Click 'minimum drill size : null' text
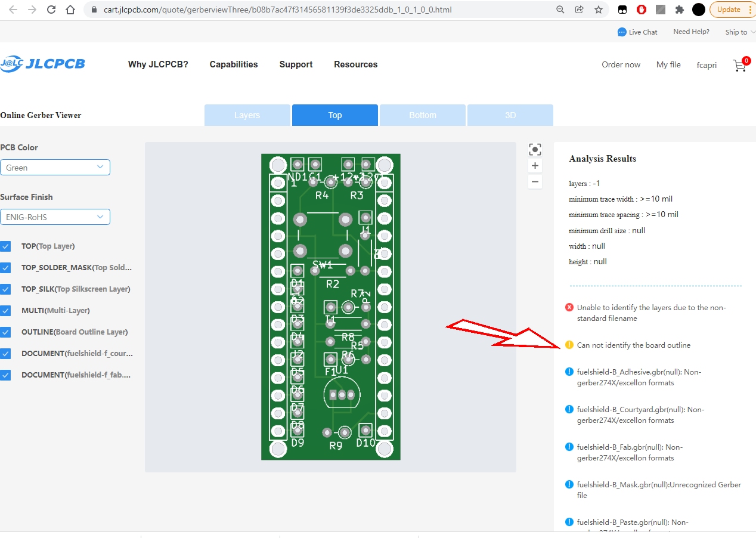The height and width of the screenshot is (538, 756). pos(607,231)
